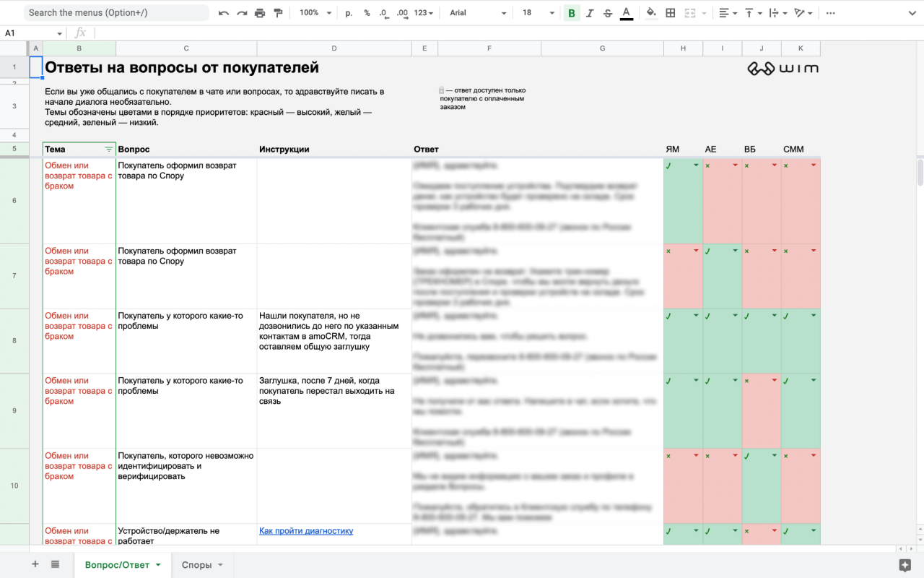Click the filter icon in Тема header

point(109,150)
